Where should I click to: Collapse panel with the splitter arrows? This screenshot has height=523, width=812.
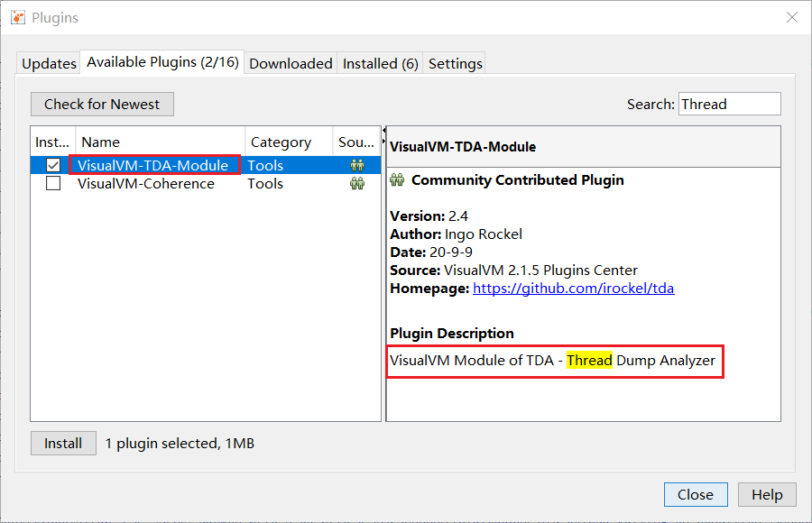383,135
